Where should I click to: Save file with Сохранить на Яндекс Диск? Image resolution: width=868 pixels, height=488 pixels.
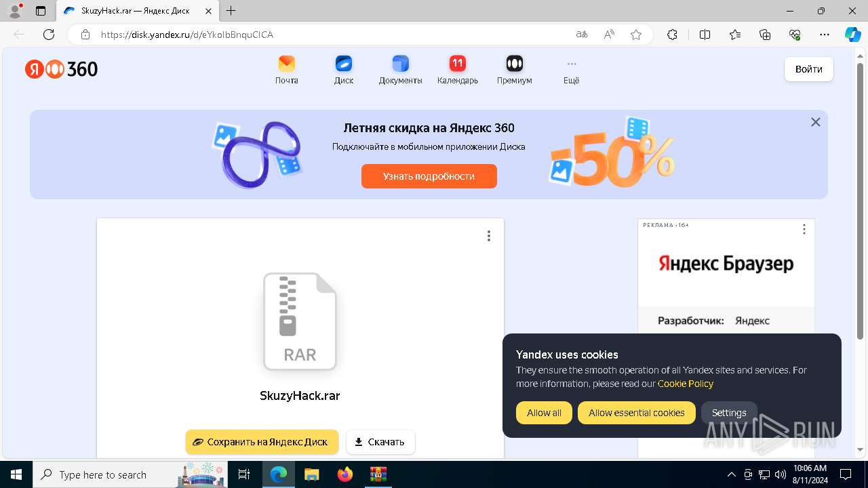[x=262, y=442]
